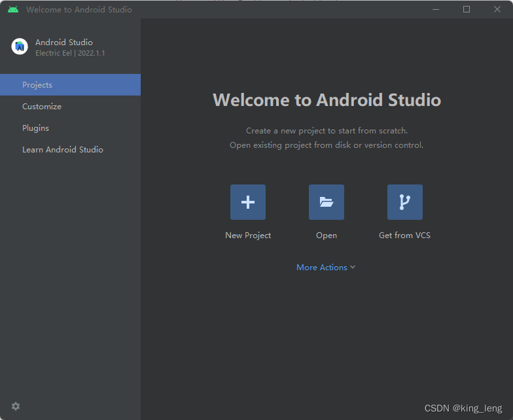513x420 pixels.
Task: Select the Projects tab
Action: (x=71, y=85)
